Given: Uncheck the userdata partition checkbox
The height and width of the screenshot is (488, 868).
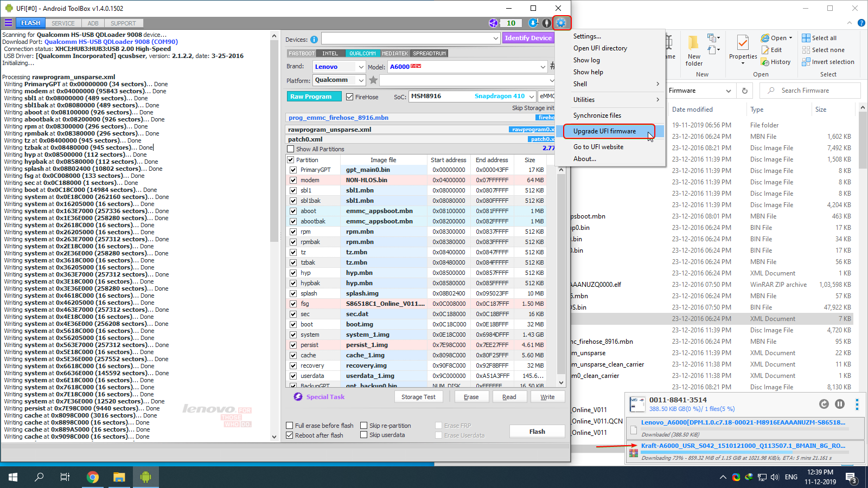Looking at the screenshot, I should [293, 376].
